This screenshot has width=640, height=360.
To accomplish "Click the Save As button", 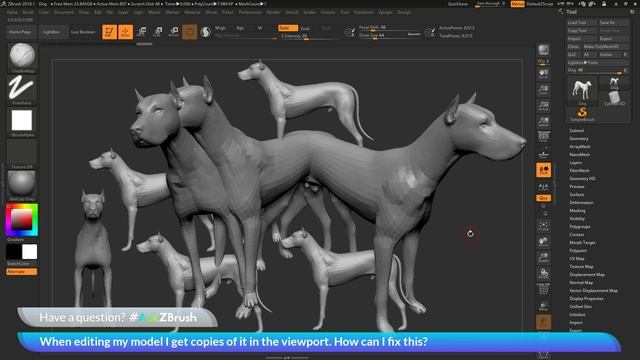I will [613, 22].
